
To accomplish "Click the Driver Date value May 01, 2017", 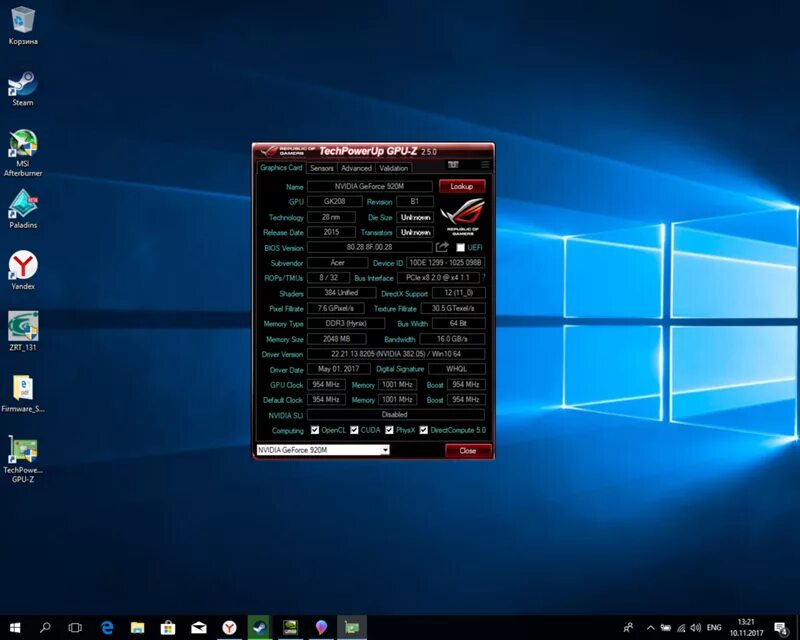I will click(x=339, y=368).
